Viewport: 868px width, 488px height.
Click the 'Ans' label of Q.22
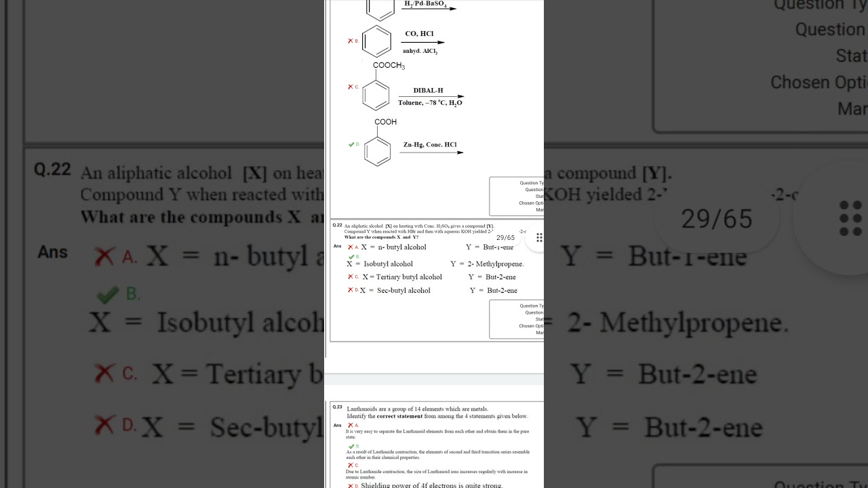[x=338, y=246]
